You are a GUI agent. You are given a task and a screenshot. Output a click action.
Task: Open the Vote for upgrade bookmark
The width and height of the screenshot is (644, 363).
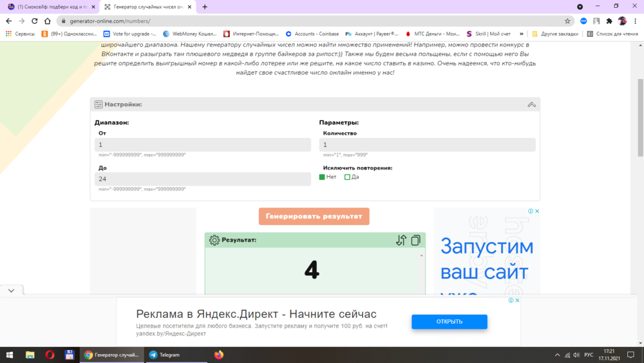pos(130,34)
